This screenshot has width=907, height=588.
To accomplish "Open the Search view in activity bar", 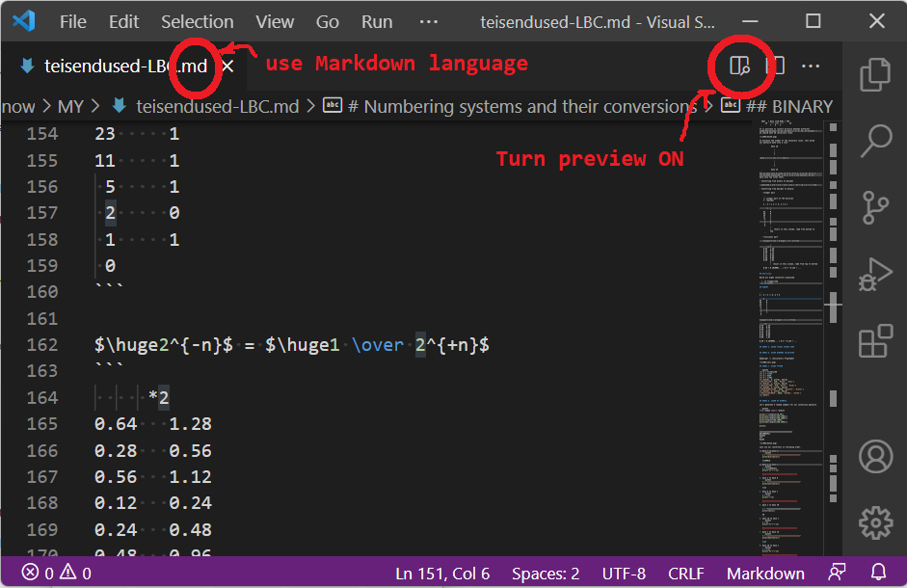I will coord(875,141).
